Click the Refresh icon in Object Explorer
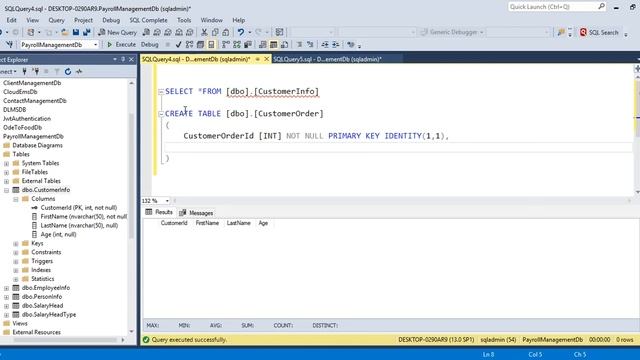 click(68, 71)
